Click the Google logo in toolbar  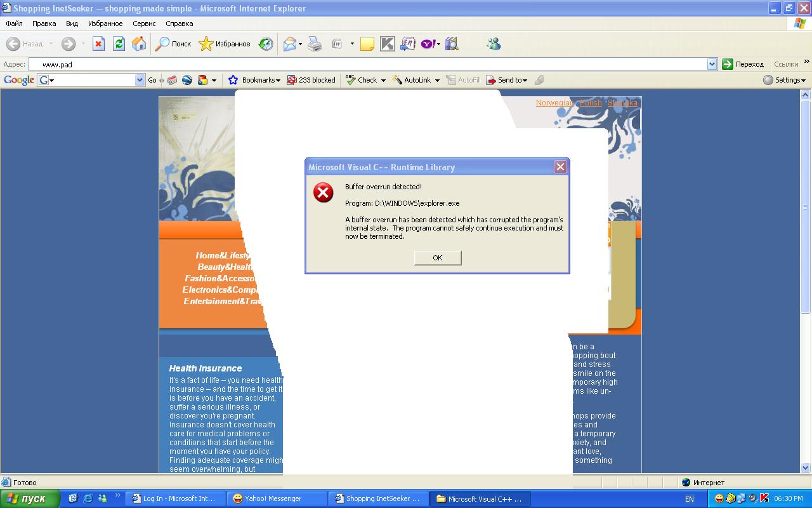[x=19, y=80]
